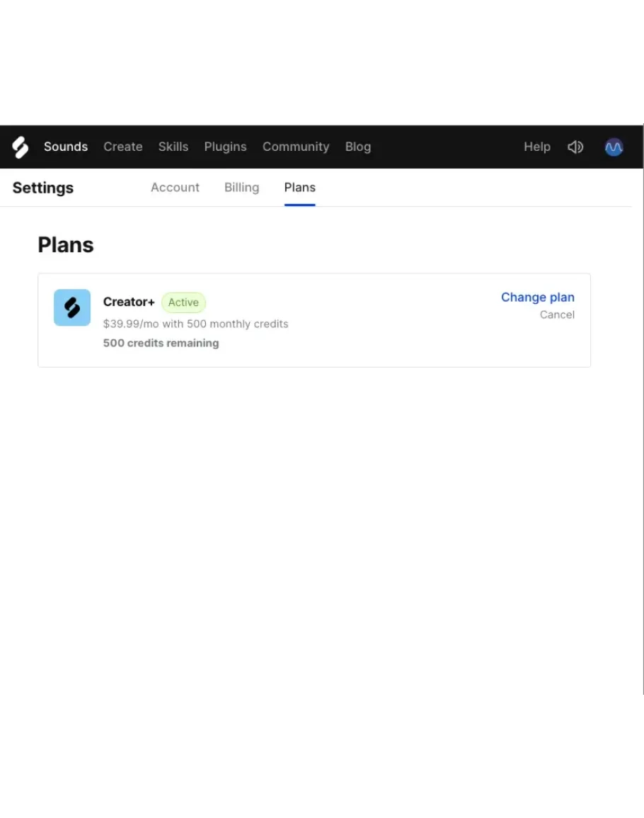Viewport: 644px width, 818px height.
Task: Click the Creator+ plan name
Action: tap(129, 302)
